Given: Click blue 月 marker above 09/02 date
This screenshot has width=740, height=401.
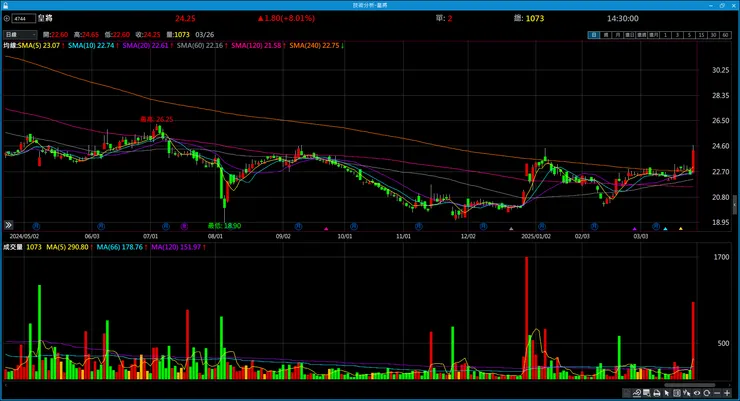Looking at the screenshot, I should (x=298, y=226).
